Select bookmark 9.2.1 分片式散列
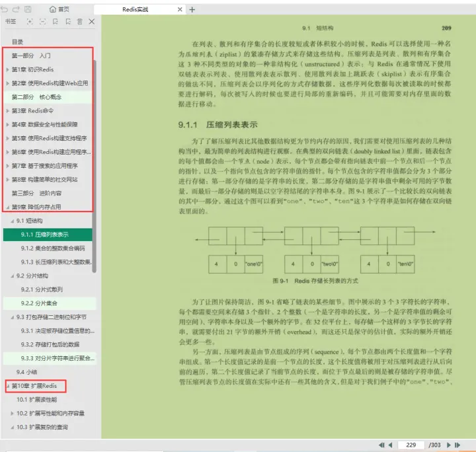 tap(42, 289)
